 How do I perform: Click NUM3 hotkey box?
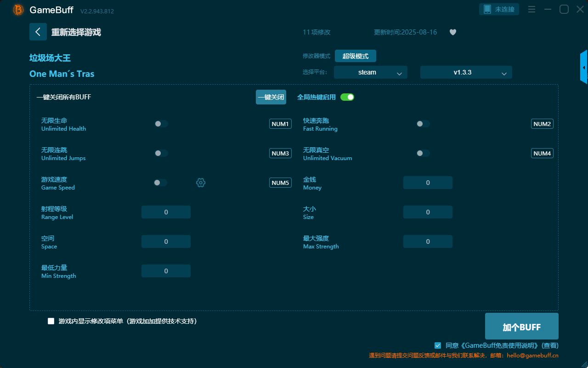tap(280, 153)
